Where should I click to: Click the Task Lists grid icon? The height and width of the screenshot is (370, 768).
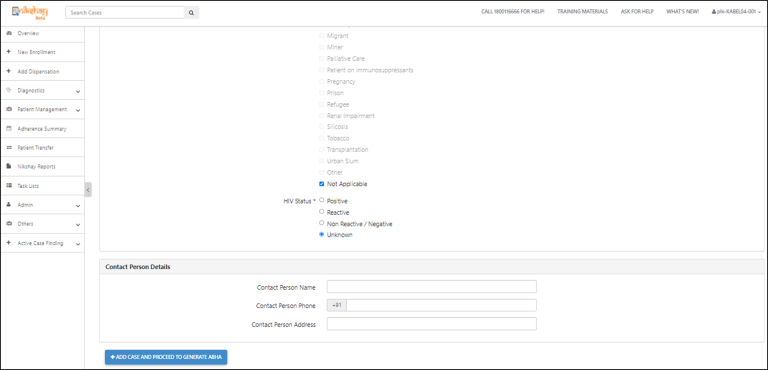[9, 186]
